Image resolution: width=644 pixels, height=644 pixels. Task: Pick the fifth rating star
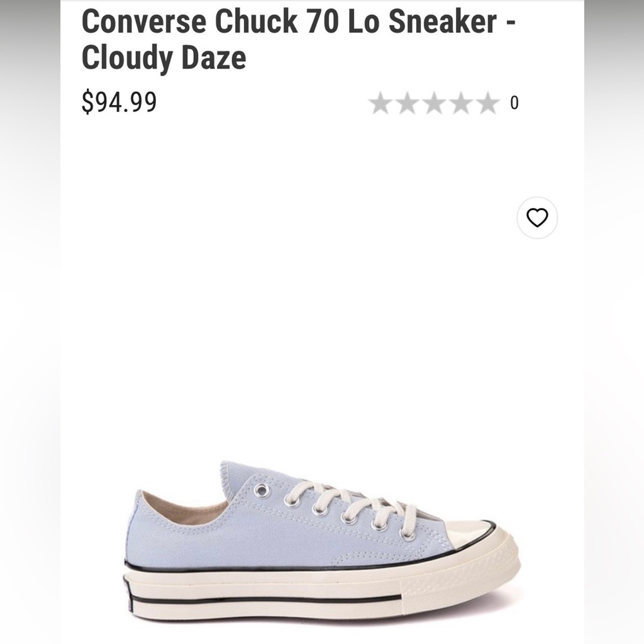pos(488,103)
